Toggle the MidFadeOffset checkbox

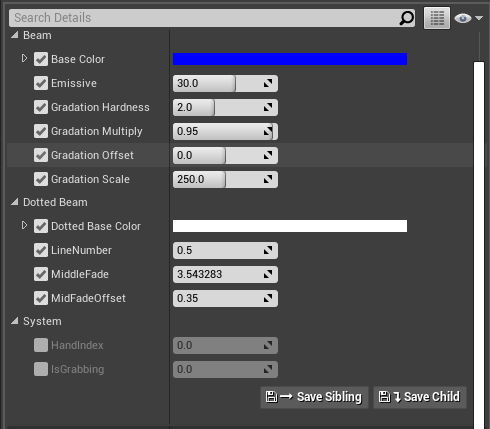pos(41,298)
